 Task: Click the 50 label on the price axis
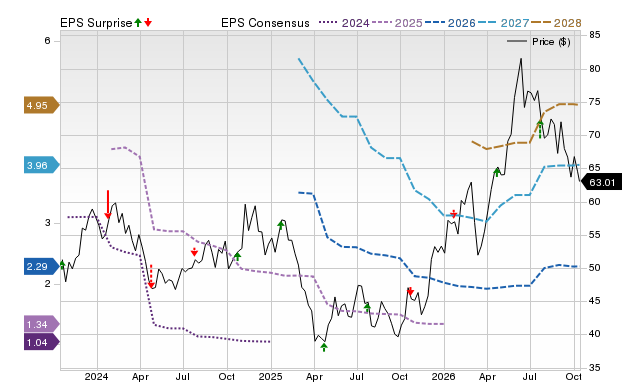(594, 268)
